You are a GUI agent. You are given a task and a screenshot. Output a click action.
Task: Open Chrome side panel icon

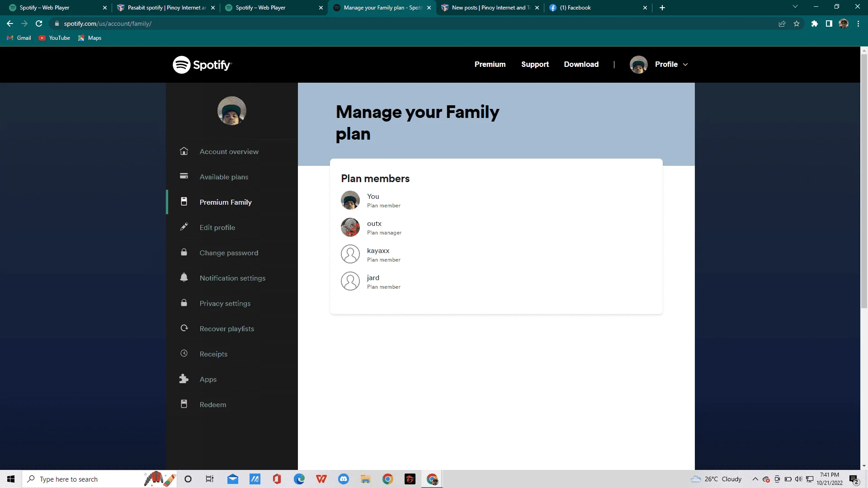pyautogui.click(x=829, y=23)
